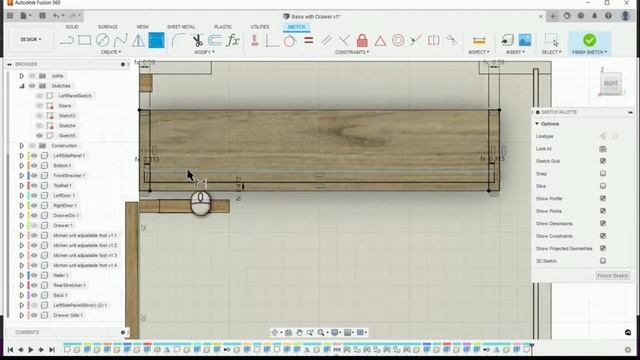Viewport: 640px width, 360px height.
Task: Apply the Parallel constraint
Action: pyautogui.click(x=326, y=40)
